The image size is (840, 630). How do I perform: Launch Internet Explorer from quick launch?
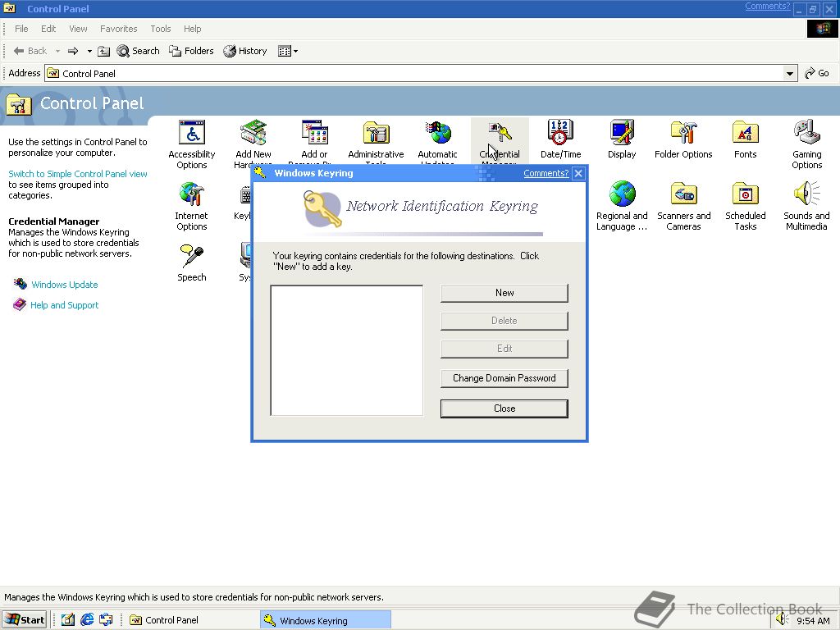click(x=87, y=620)
